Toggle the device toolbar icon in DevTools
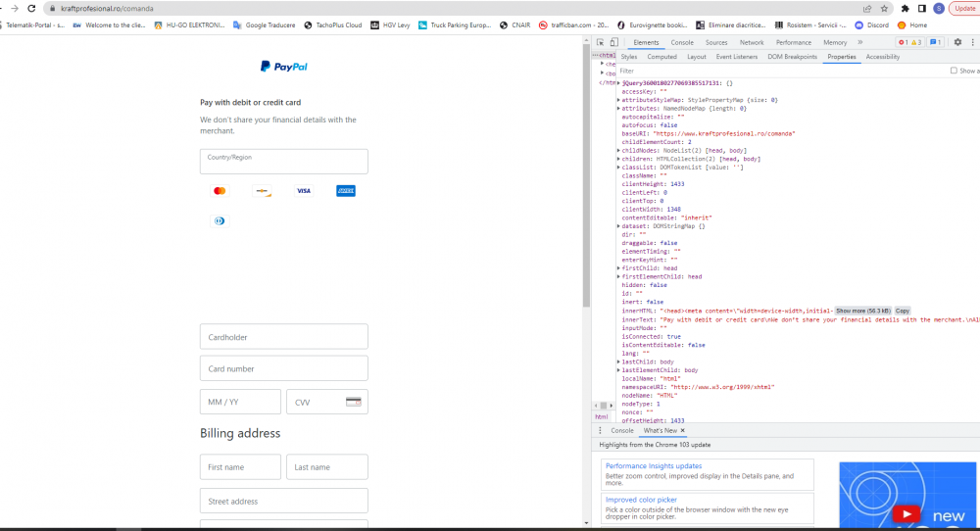This screenshot has height=531, width=980. [613, 42]
